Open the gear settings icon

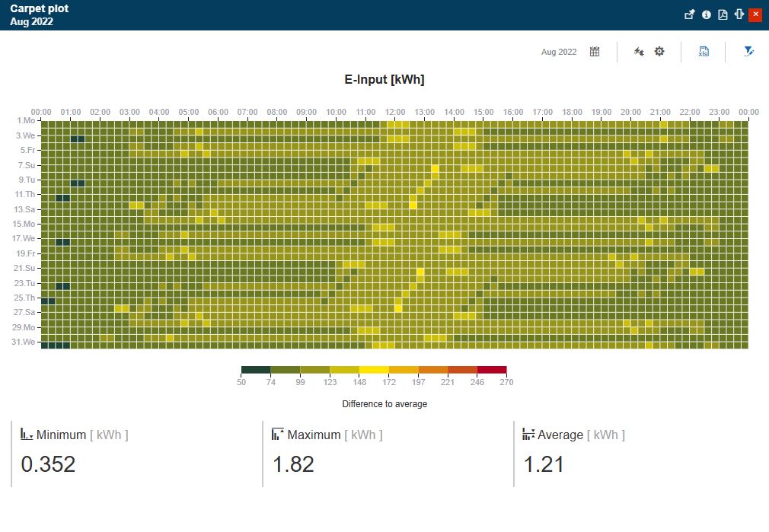(659, 52)
